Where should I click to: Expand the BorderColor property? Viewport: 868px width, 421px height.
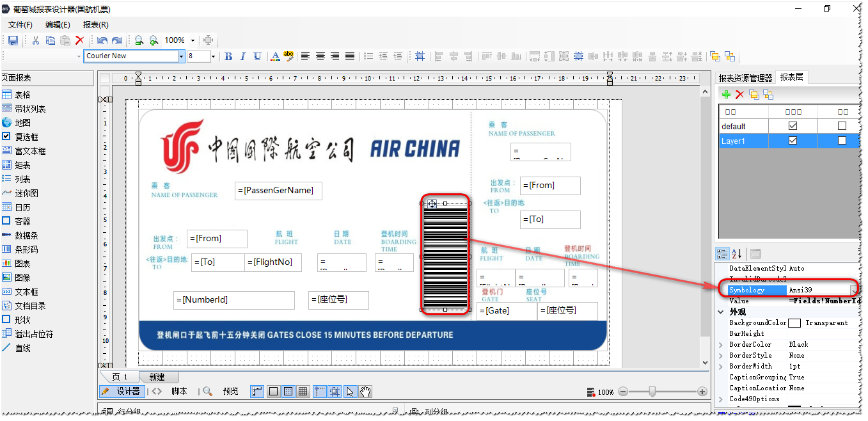pos(722,344)
